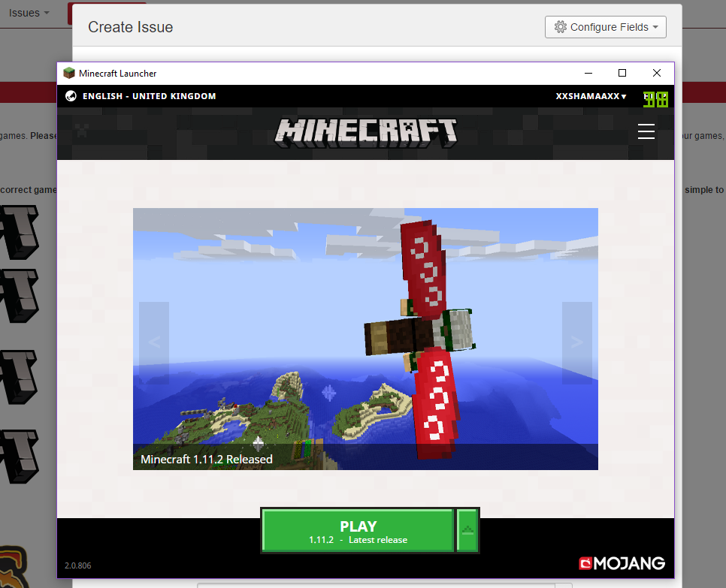Open the hamburger menu in Minecraft Launcher
The image size is (726, 588).
pos(646,131)
